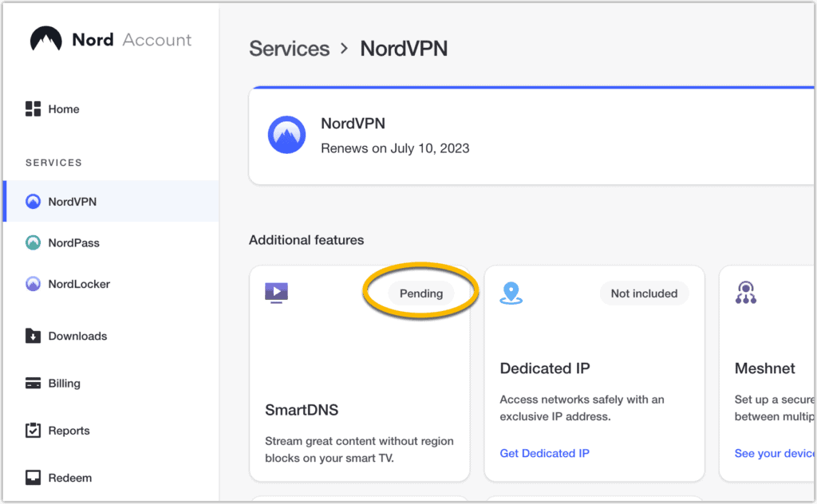Open NordVPN in the services sidebar
This screenshot has width=817, height=504.
[x=72, y=202]
